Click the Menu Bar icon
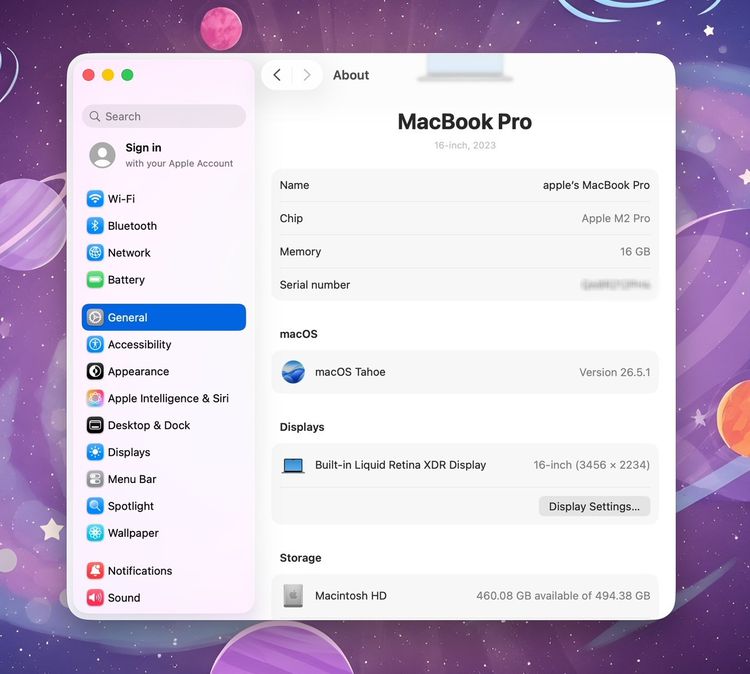Viewport: 750px width, 674px height. tap(95, 479)
